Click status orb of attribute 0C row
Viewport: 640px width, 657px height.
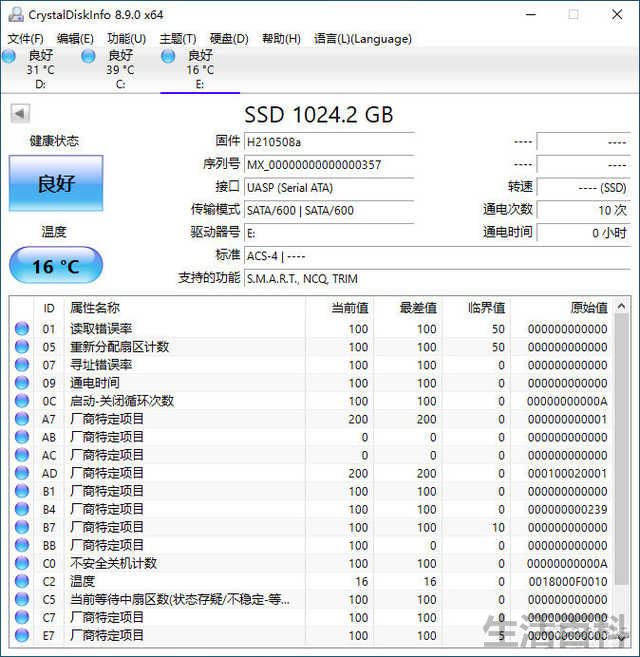[22, 401]
